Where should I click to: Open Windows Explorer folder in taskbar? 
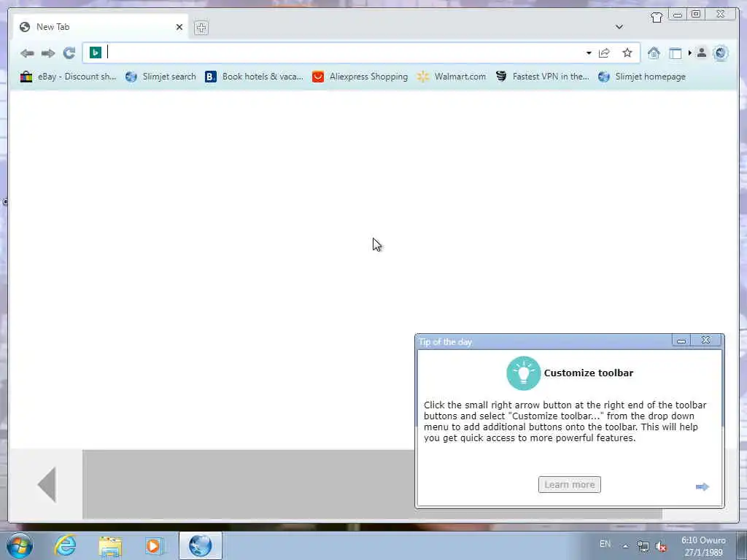tap(111, 546)
